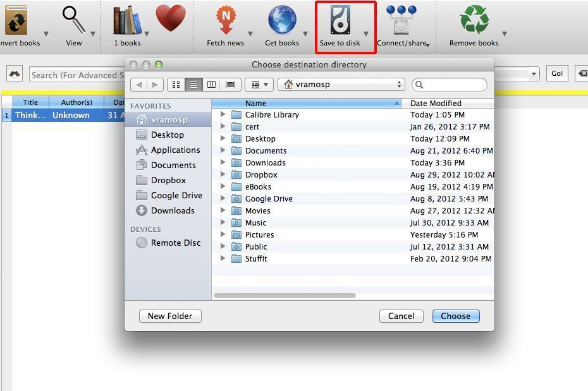The image size is (588, 391).
Task: Open Fetch news in toolbar
Action: coord(225,21)
